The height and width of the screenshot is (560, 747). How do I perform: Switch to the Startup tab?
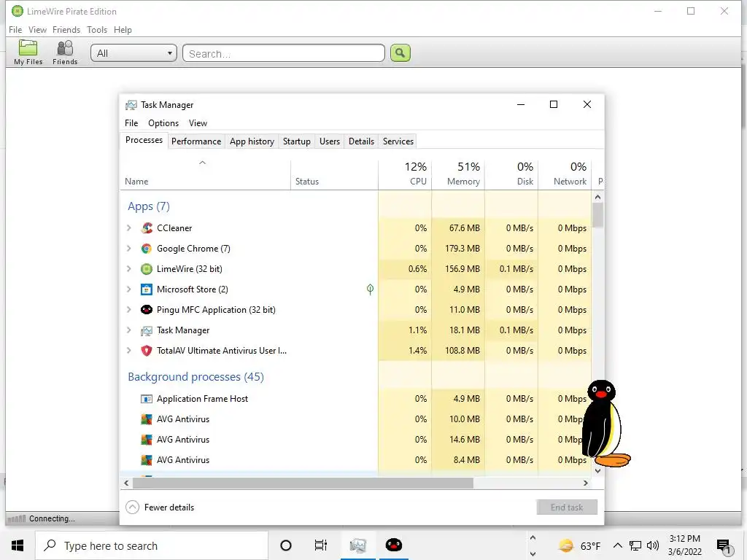click(296, 141)
